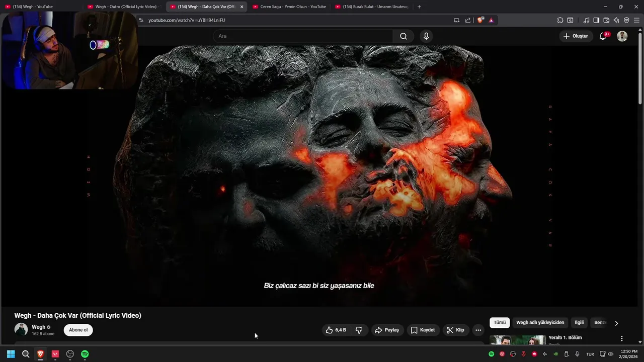This screenshot has height=362, width=644.
Task: Toggle the microphone tray icon
Action: point(577,354)
